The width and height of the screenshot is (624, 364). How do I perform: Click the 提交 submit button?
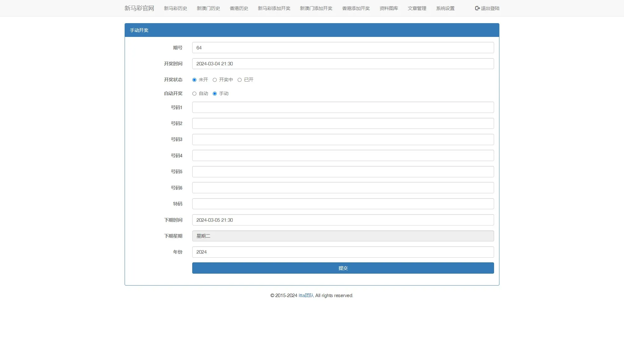tap(343, 268)
